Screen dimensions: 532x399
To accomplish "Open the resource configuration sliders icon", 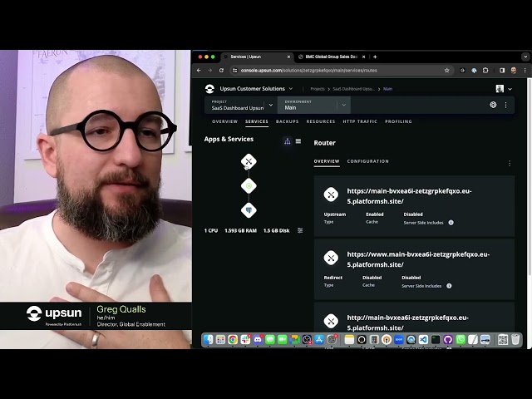I will point(300,230).
